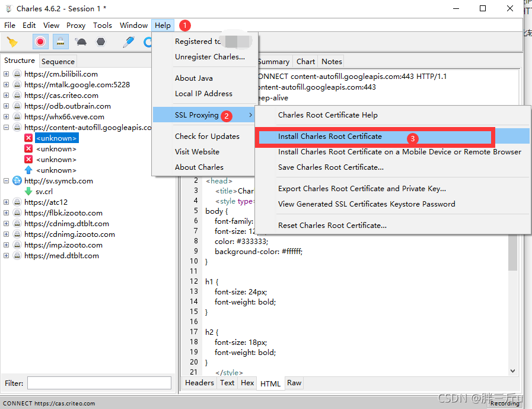The image size is (532, 409).
Task: Click lock icon beside med.dtblt.com
Action: 17,256
